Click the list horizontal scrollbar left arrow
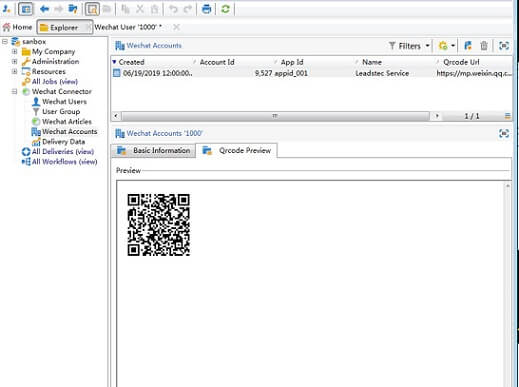This screenshot has width=519, height=387. [116, 116]
